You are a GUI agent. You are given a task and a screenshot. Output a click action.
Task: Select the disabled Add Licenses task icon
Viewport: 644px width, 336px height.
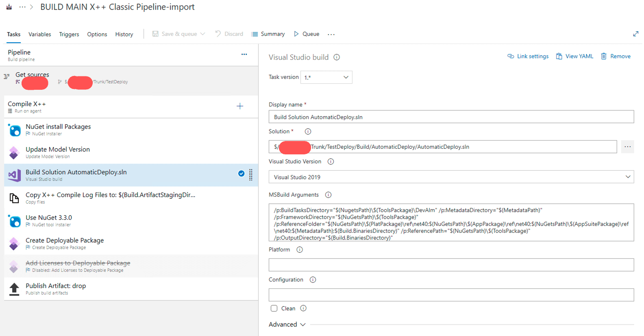point(14,267)
